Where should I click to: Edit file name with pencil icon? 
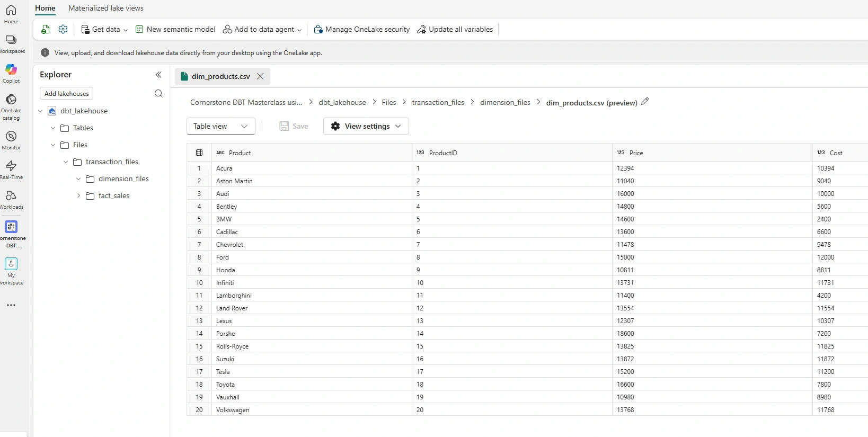645,102
